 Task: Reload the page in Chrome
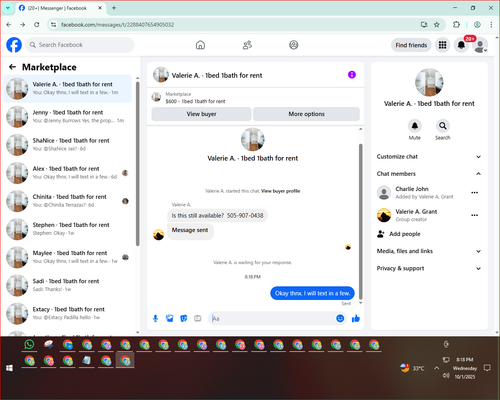click(37, 24)
